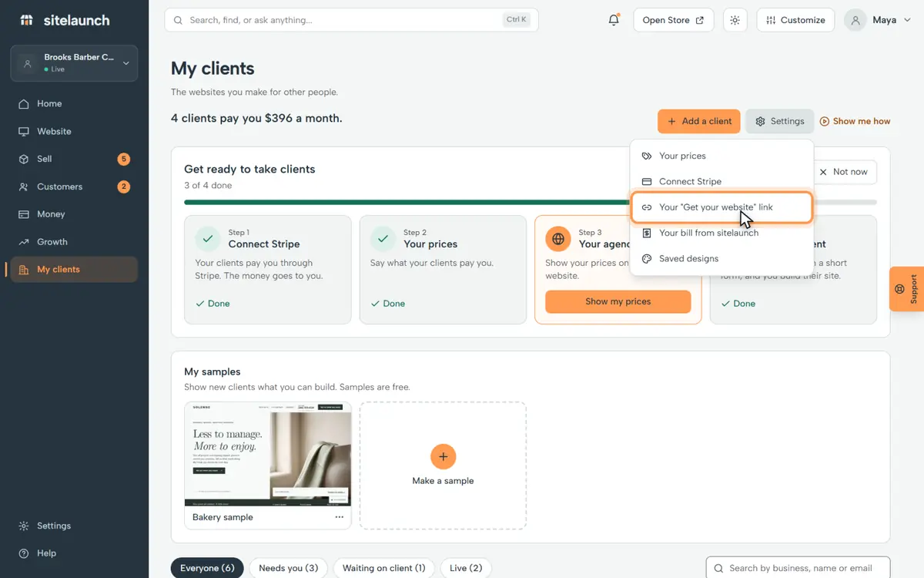Open Help in the sidebar
924x578 pixels.
point(74,553)
